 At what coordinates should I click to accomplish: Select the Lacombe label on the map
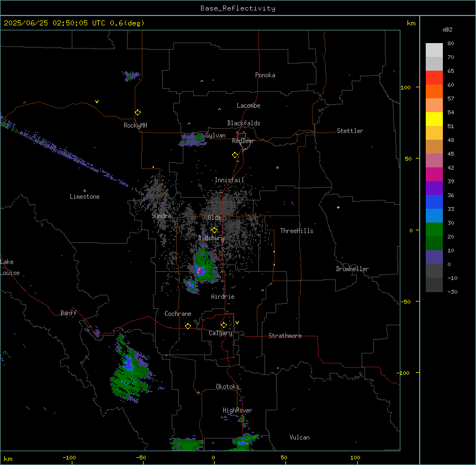[x=248, y=105]
